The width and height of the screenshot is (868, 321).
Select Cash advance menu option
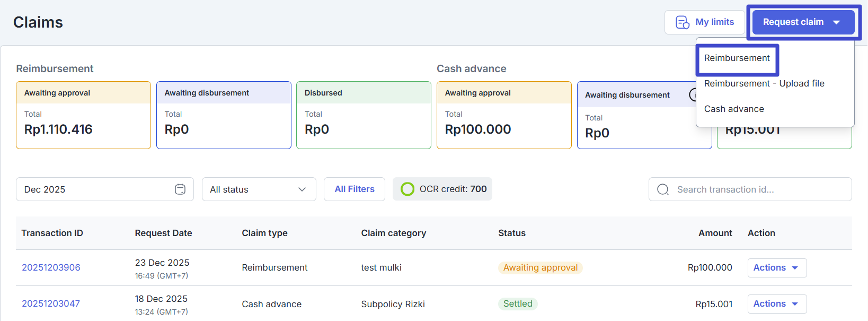tap(734, 109)
